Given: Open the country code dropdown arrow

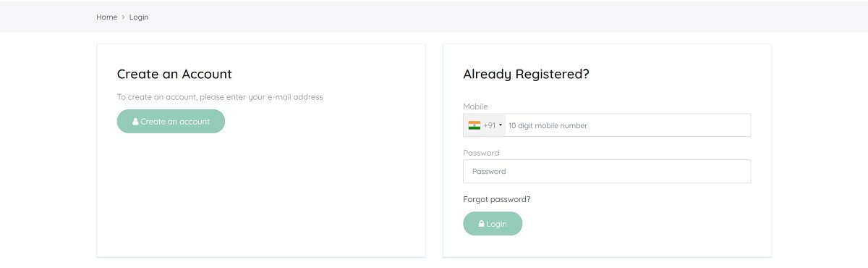Looking at the screenshot, I should pyautogui.click(x=501, y=125).
